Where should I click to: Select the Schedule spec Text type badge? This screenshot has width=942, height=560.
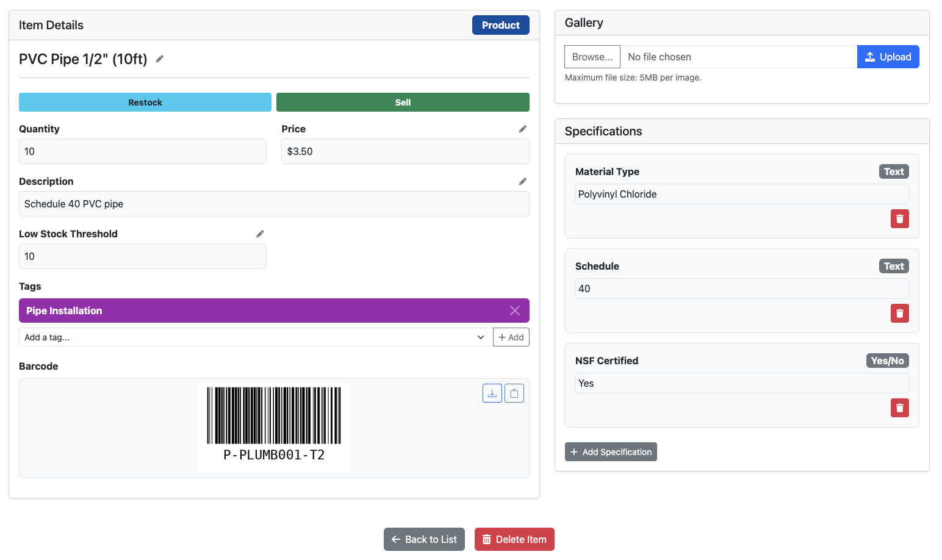tap(893, 266)
